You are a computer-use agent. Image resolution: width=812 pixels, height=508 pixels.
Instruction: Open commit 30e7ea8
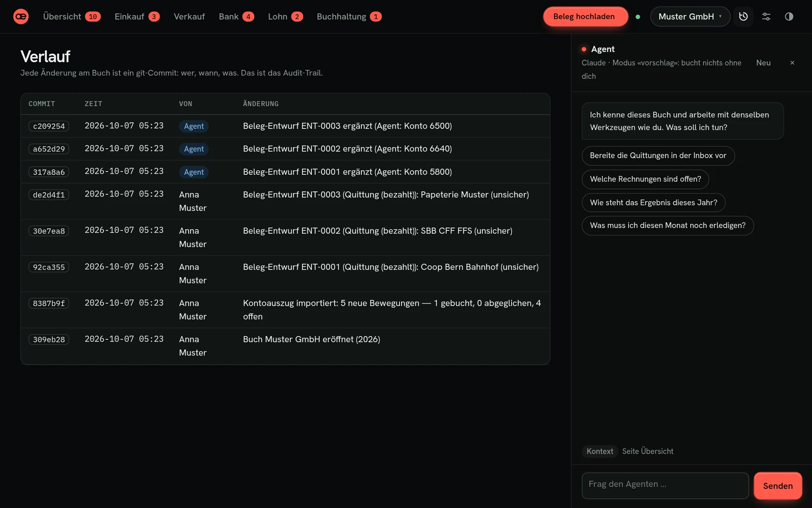click(49, 231)
